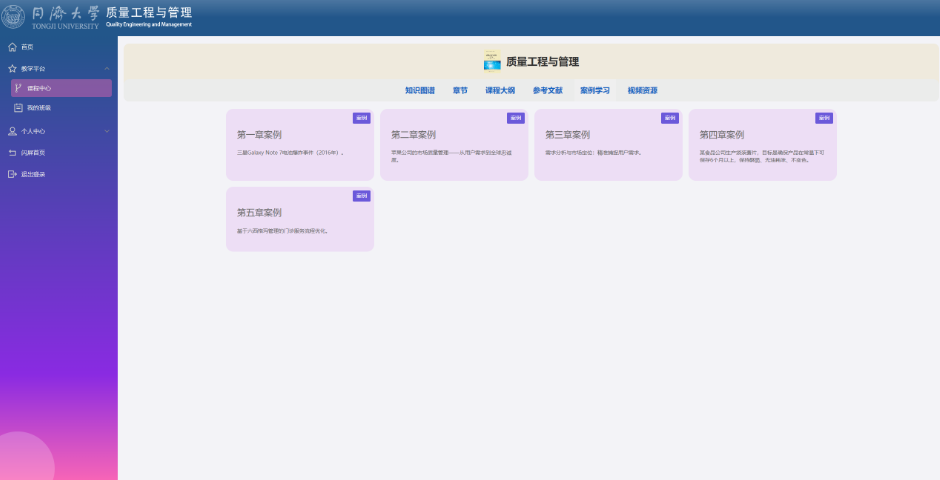The width and height of the screenshot is (940, 480).
Task: Click the 第三章案例 card's description text
Action: coord(593,153)
